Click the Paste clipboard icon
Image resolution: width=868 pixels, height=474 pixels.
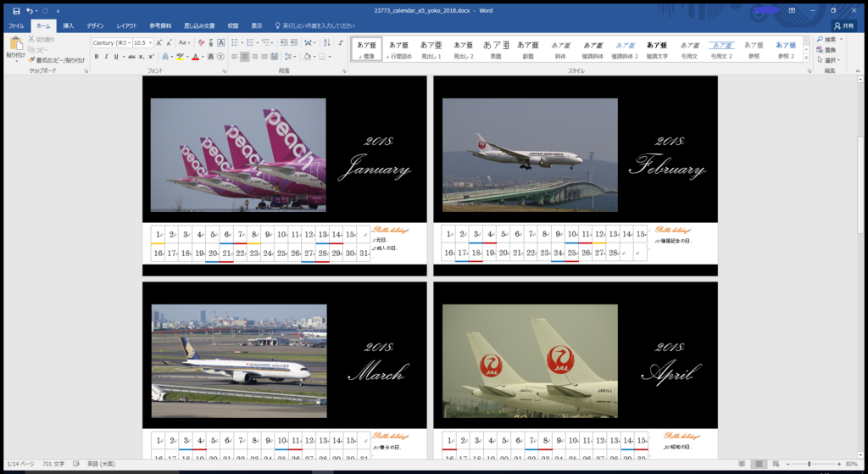pos(15,44)
